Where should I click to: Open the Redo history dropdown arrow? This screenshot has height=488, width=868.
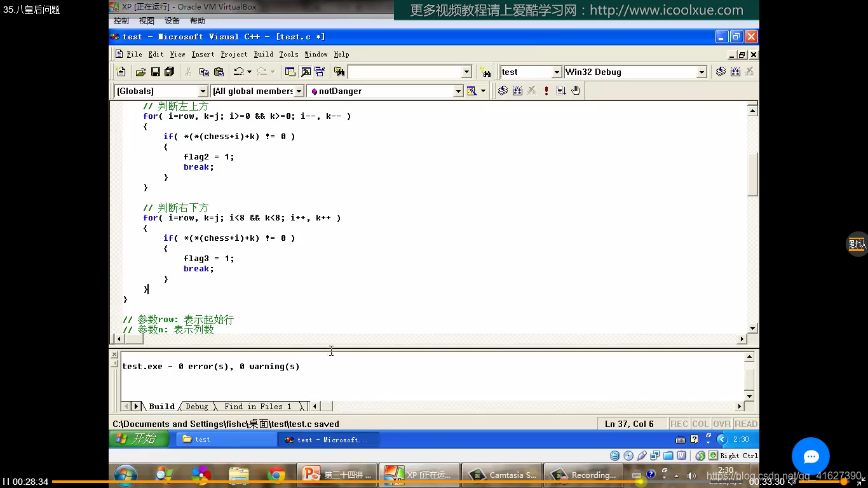point(273,72)
